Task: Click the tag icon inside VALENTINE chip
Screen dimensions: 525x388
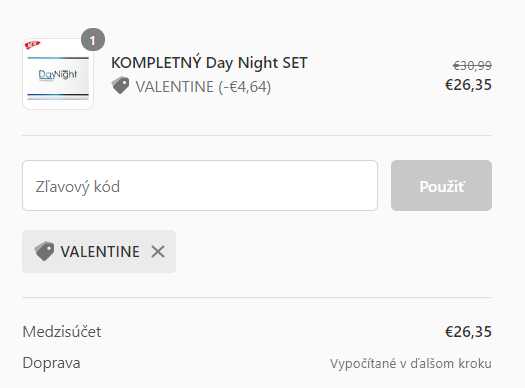Action: point(44,251)
